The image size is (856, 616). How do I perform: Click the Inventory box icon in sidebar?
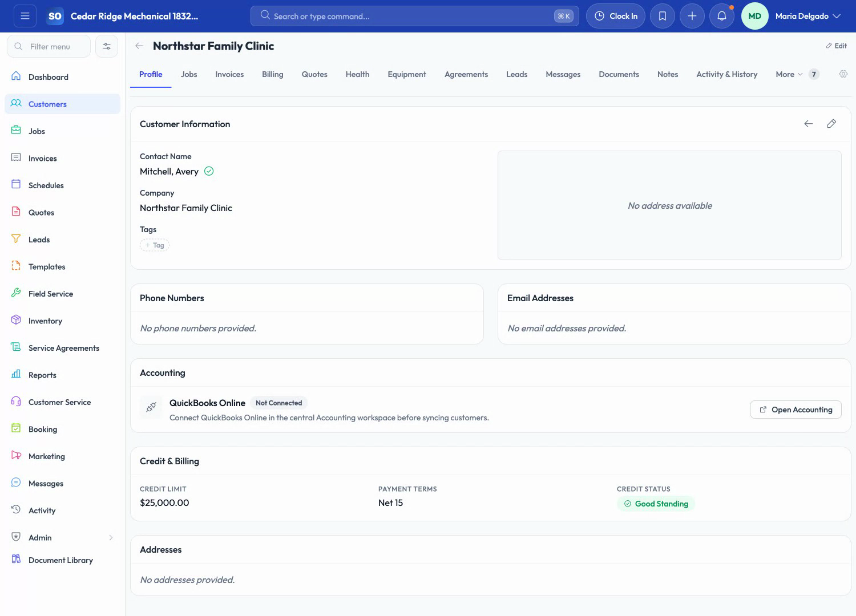tap(16, 321)
